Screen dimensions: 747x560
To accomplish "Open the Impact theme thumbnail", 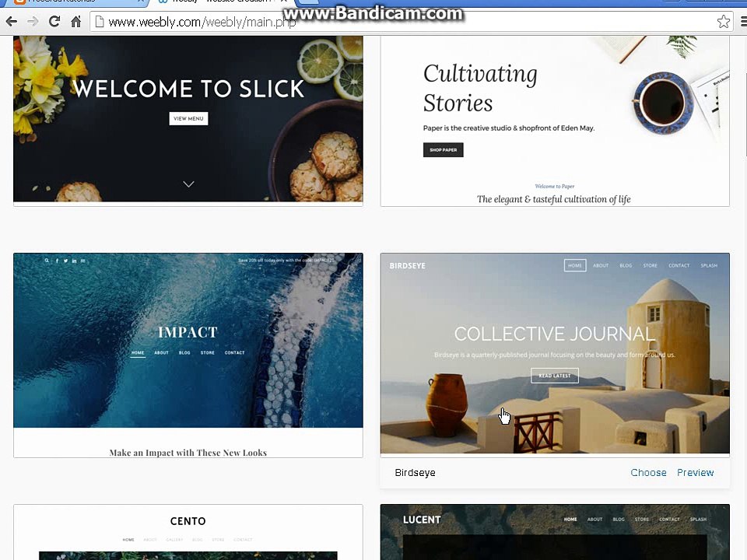I will click(188, 355).
